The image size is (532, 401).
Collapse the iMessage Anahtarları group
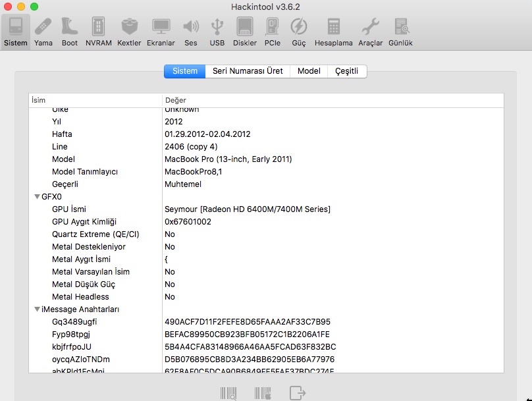(37, 309)
